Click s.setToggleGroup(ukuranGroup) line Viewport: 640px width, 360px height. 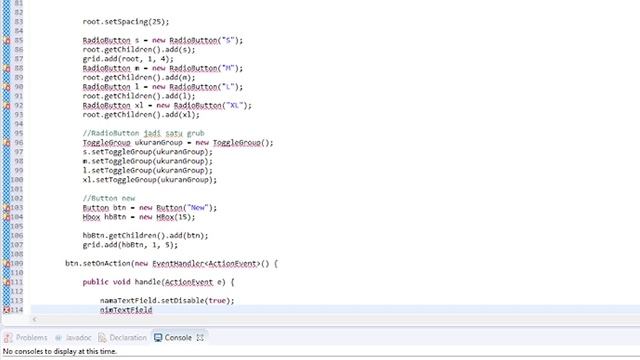tap(147, 152)
